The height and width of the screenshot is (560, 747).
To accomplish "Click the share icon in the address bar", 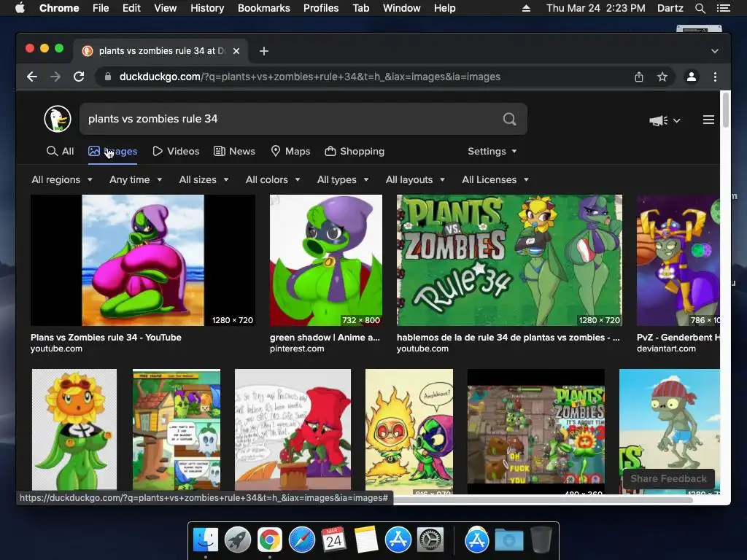I will [639, 77].
